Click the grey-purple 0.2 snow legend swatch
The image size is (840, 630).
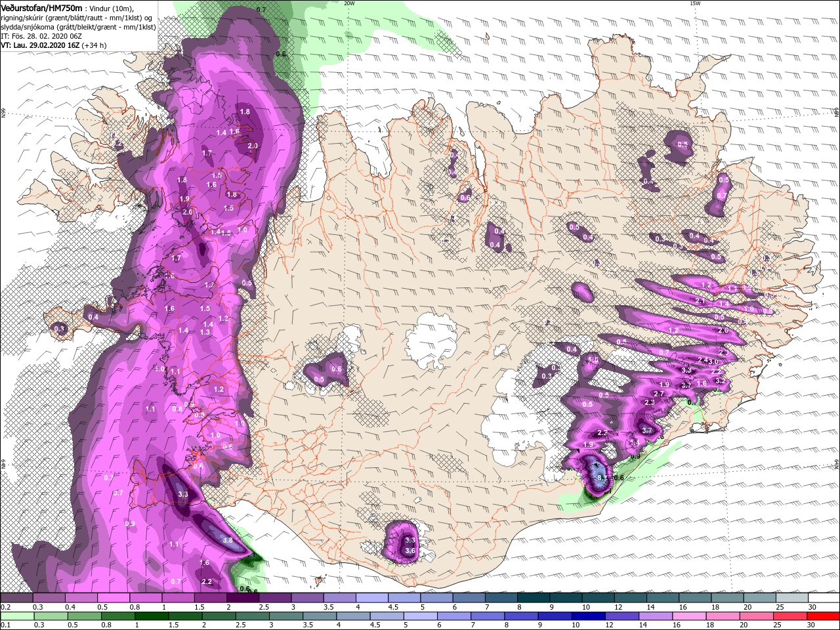[x=17, y=598]
